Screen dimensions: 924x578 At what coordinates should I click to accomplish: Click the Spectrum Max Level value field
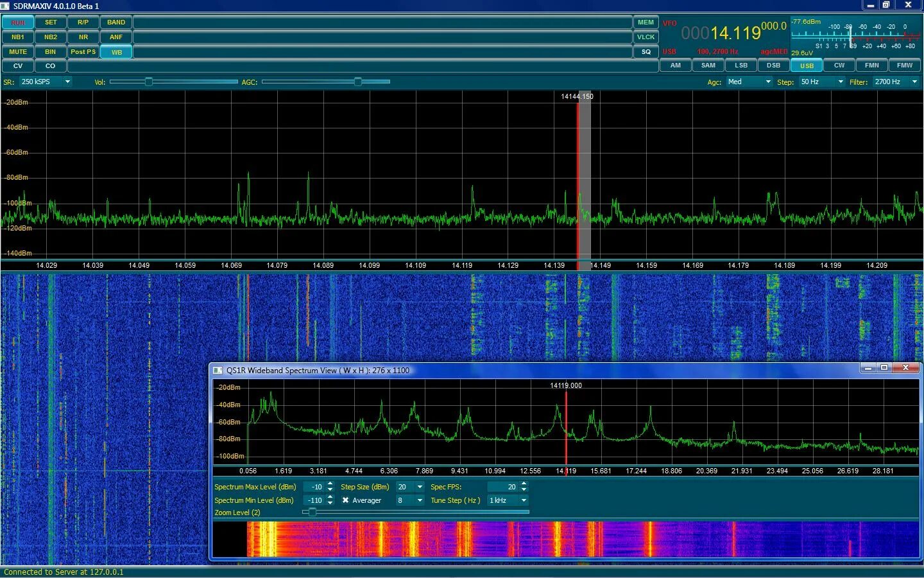(x=314, y=487)
